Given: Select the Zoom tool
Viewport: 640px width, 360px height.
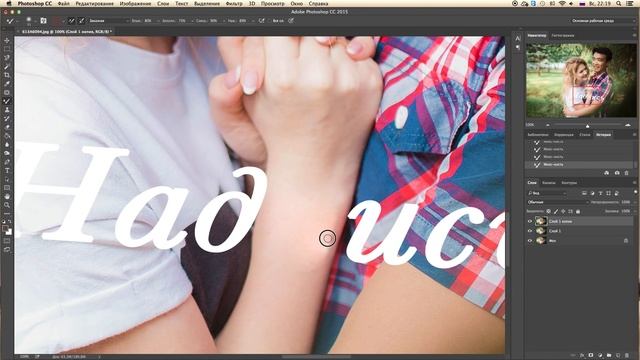Looking at the screenshot, I should point(7,205).
